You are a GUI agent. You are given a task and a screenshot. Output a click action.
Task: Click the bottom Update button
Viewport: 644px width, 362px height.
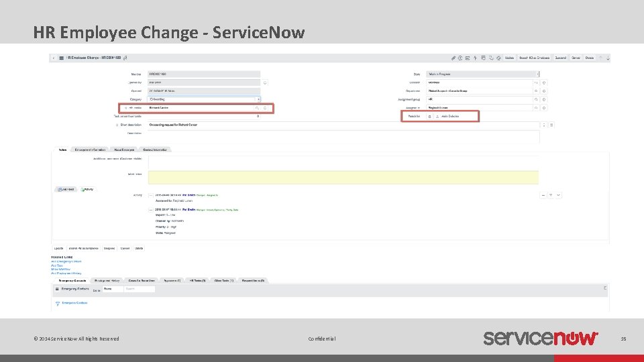click(59, 248)
